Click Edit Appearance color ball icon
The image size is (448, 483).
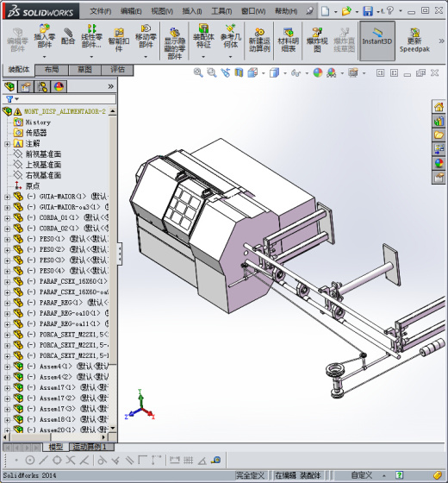coord(318,73)
